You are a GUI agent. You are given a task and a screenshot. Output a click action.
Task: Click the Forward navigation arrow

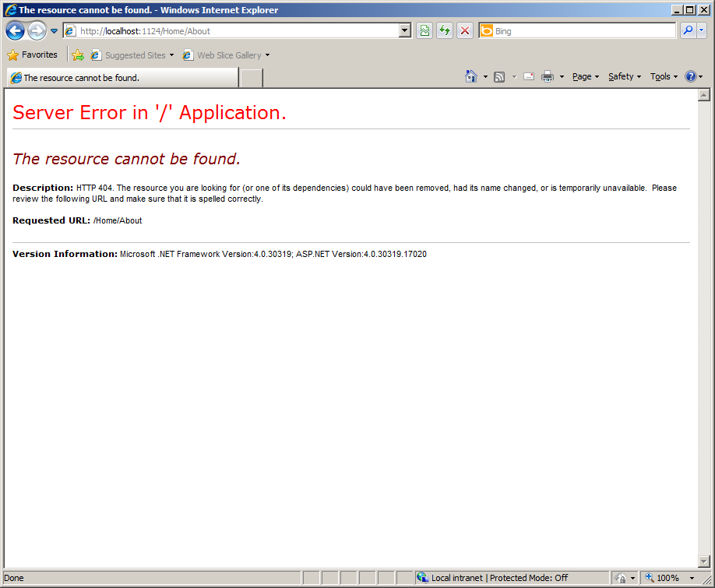pos(37,31)
